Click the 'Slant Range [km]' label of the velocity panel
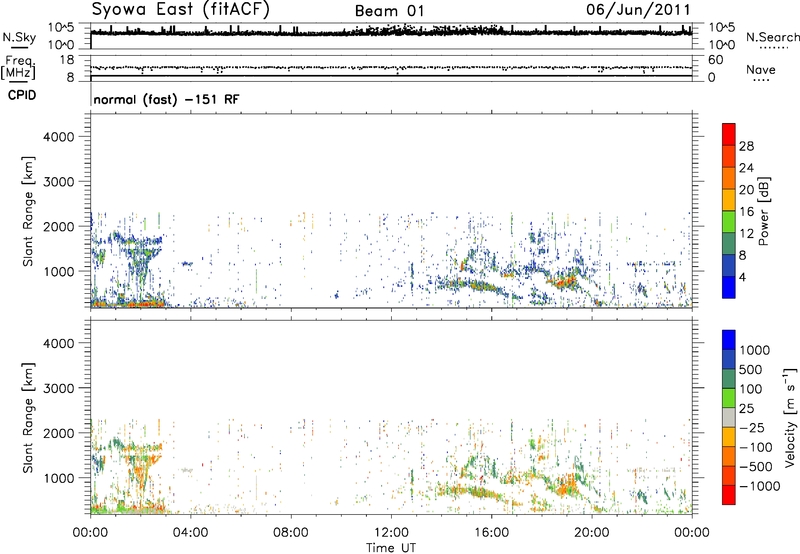The height and width of the screenshot is (554, 800). coord(28,417)
